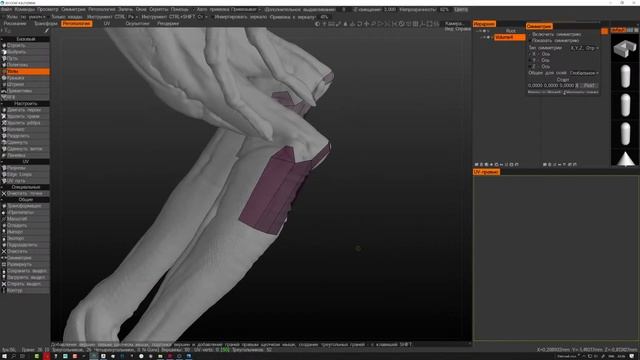The height and width of the screenshot is (360, 640).
Task: Open the Камера view dropdown
Action: pos(454,24)
